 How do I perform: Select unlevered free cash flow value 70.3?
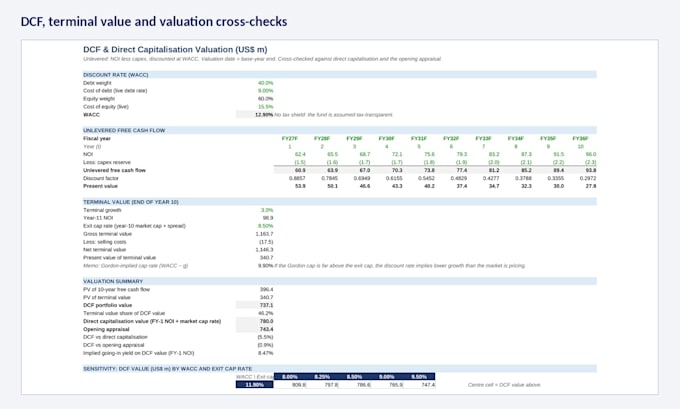point(397,170)
